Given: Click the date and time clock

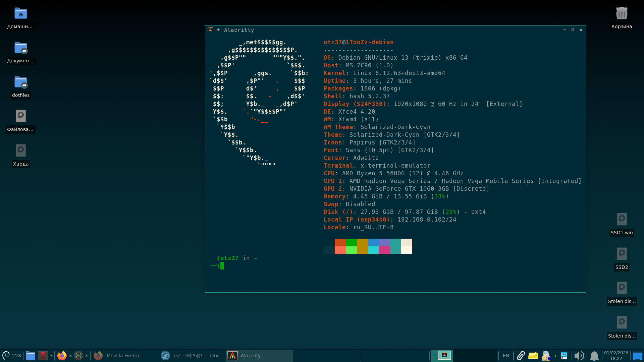Looking at the screenshot, I should 616,356.
